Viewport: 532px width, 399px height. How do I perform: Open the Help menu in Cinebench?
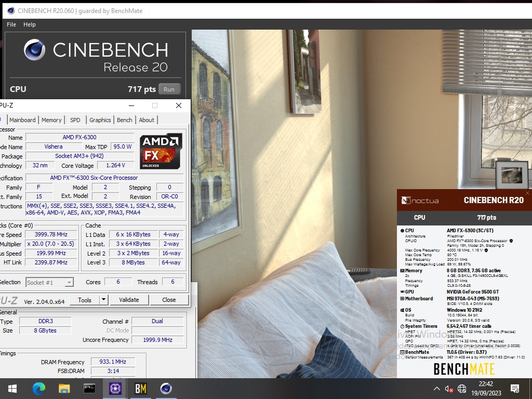coord(30,24)
